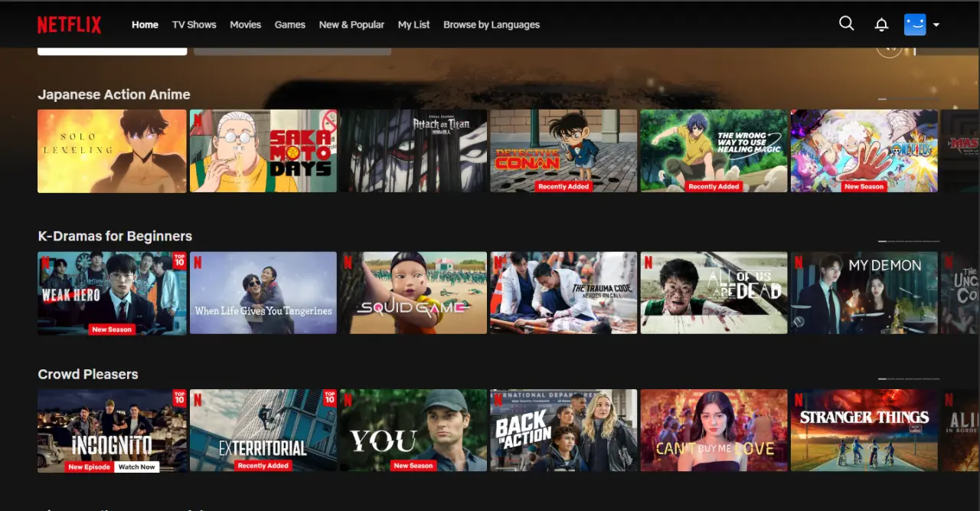Image resolution: width=980 pixels, height=511 pixels.
Task: Open the YOU thumbnail
Action: [x=413, y=430]
